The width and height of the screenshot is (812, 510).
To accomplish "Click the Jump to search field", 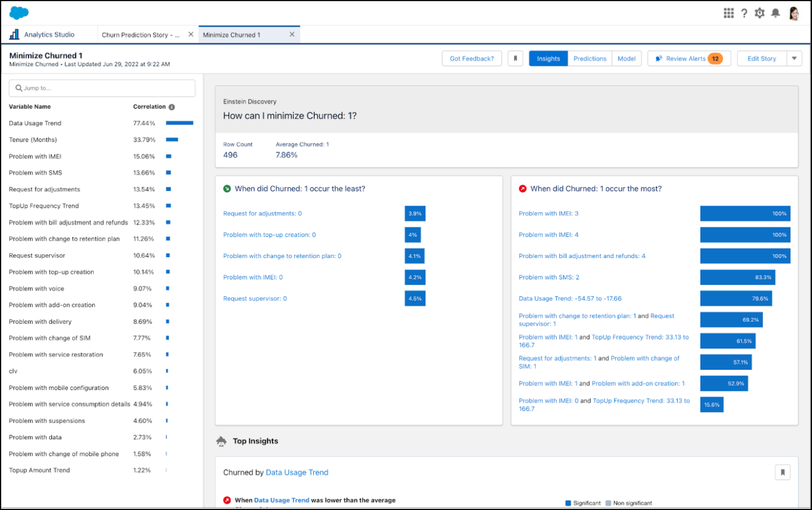I will 101,87.
